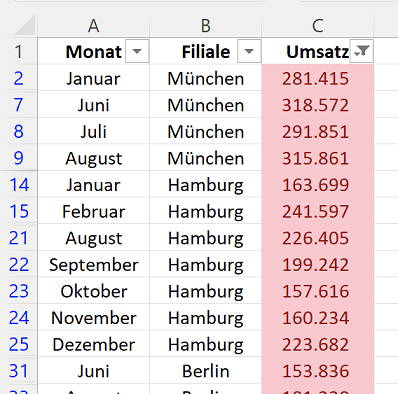Viewport: 398px width, 394px height.
Task: Select the Berlin cell in row 31
Action: 206,371
